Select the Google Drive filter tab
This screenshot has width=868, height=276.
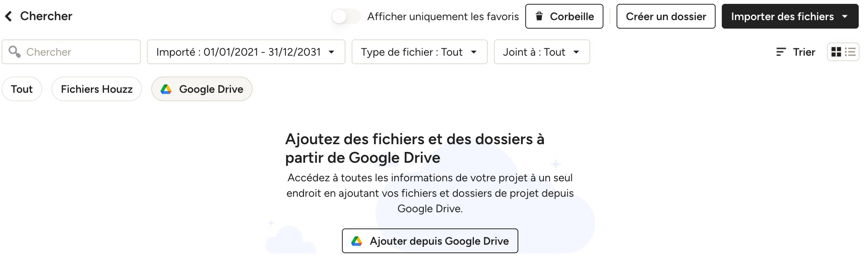point(202,89)
